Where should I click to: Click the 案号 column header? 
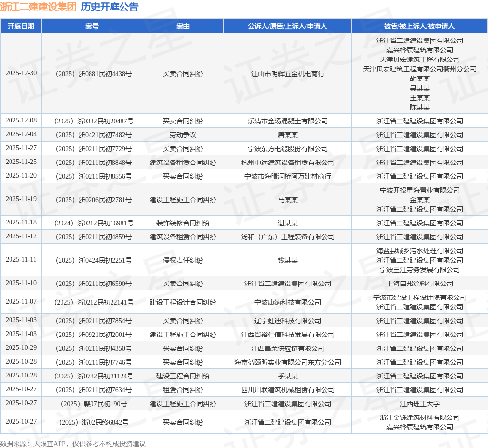point(92,26)
